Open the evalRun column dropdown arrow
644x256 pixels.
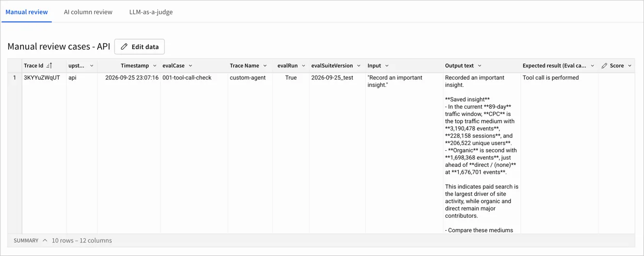[304, 65]
